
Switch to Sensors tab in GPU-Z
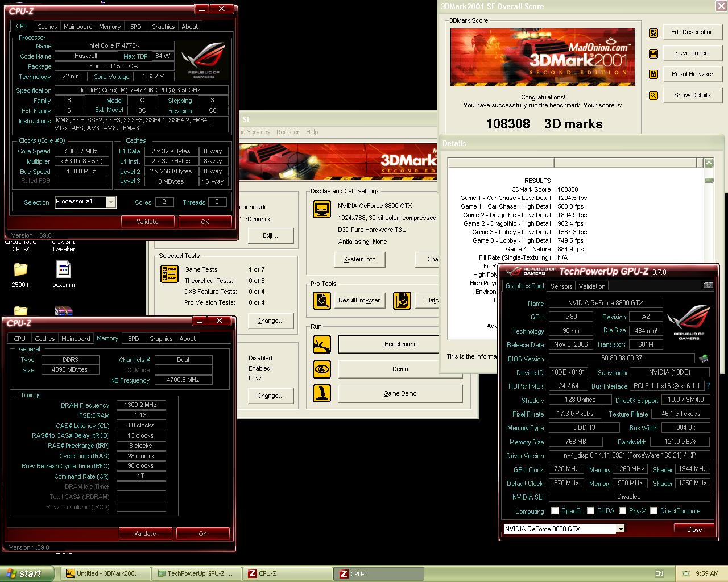[x=561, y=286]
